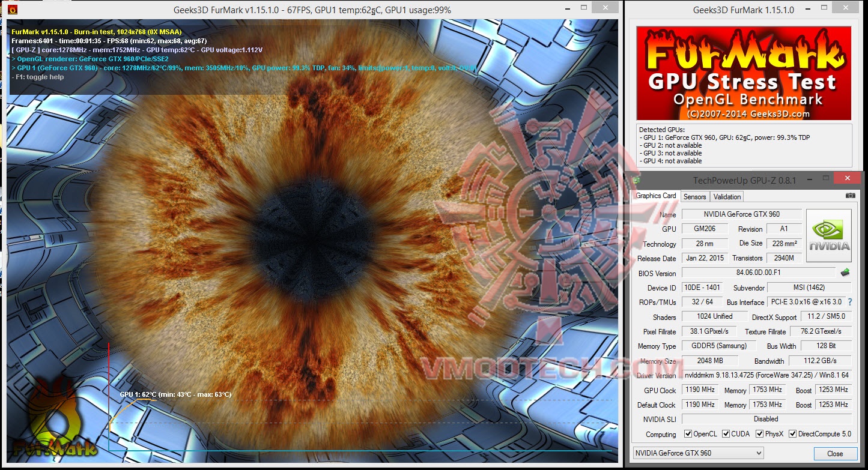Click the 1190 MHz value in the GPU Clock row
Screen dimensions: 868x470
pos(700,390)
